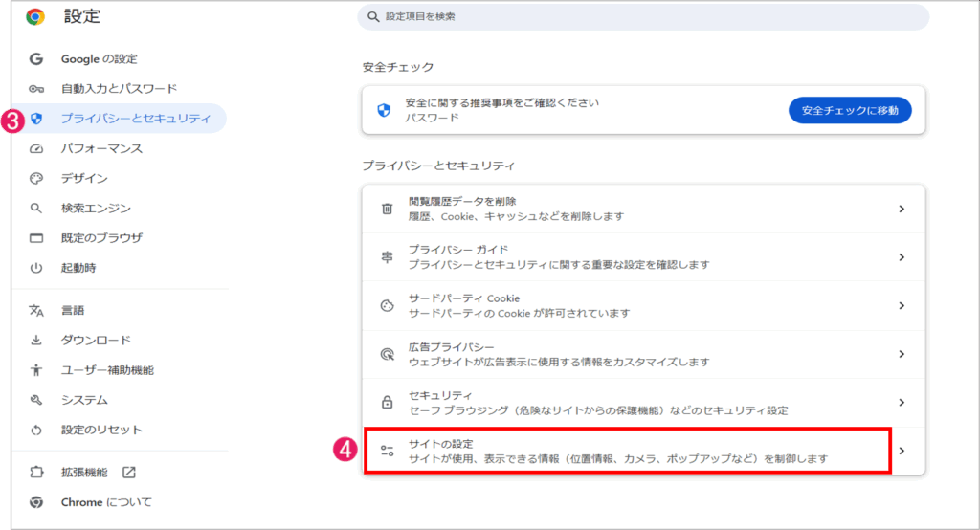Select 検索エンジン in the sidebar menu
Viewport: 980px width, 530px height.
(95, 209)
